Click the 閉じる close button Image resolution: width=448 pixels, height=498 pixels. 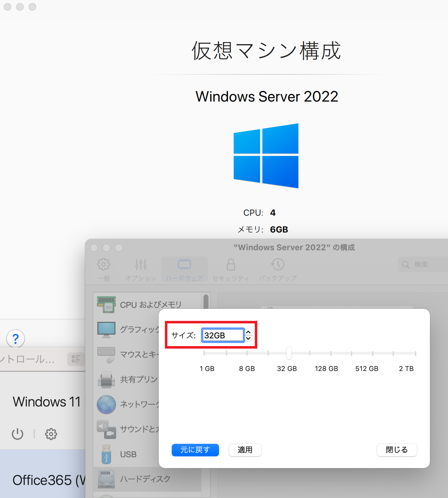[397, 450]
